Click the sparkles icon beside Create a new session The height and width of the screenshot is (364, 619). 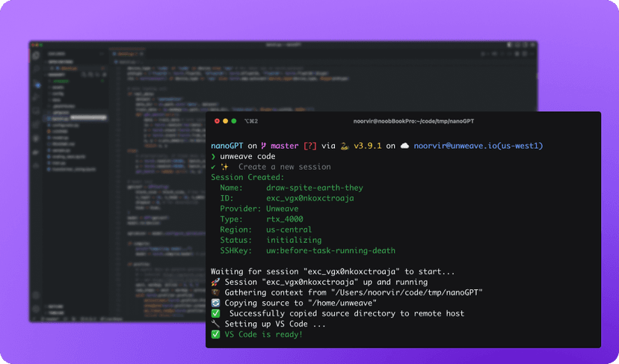(x=224, y=167)
